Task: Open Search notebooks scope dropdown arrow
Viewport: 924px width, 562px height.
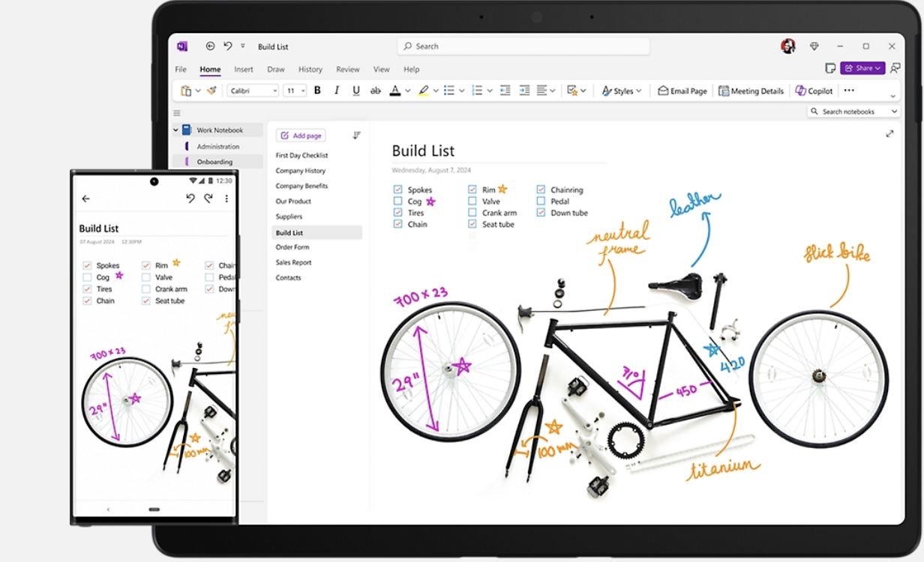Action: click(x=894, y=112)
